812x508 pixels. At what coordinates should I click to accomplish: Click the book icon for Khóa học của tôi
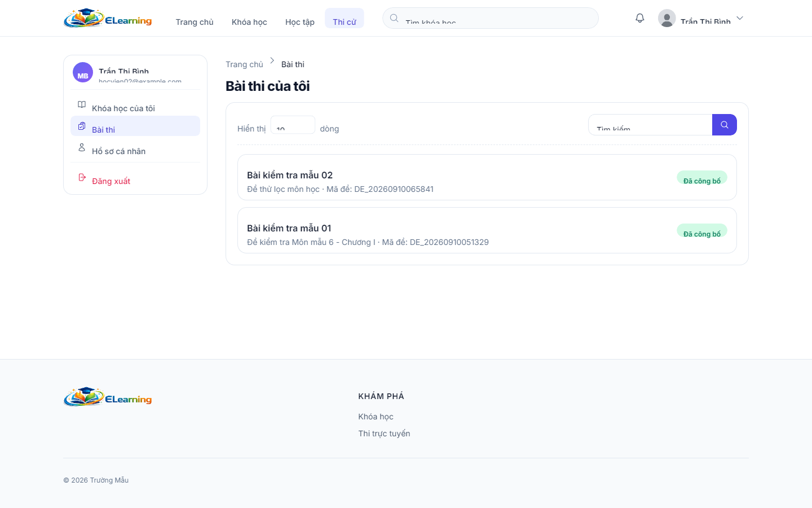click(82, 104)
